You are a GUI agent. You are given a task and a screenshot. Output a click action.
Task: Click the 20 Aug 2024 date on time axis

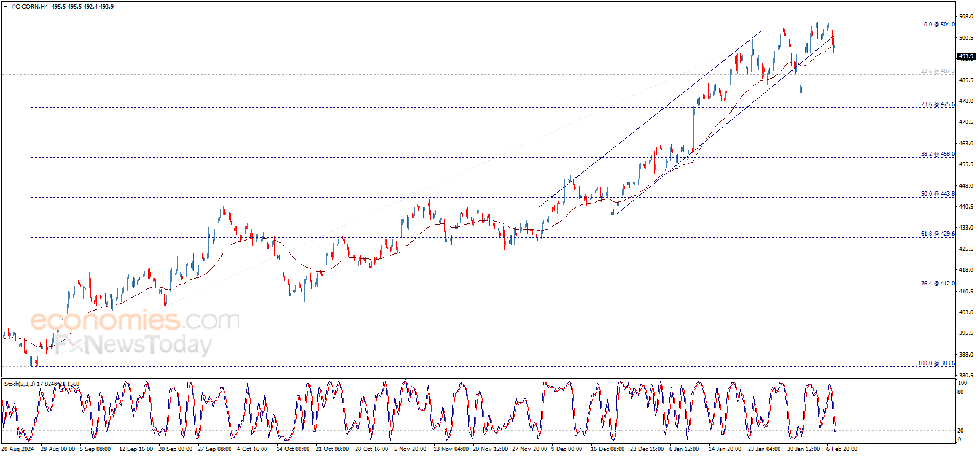[18, 449]
